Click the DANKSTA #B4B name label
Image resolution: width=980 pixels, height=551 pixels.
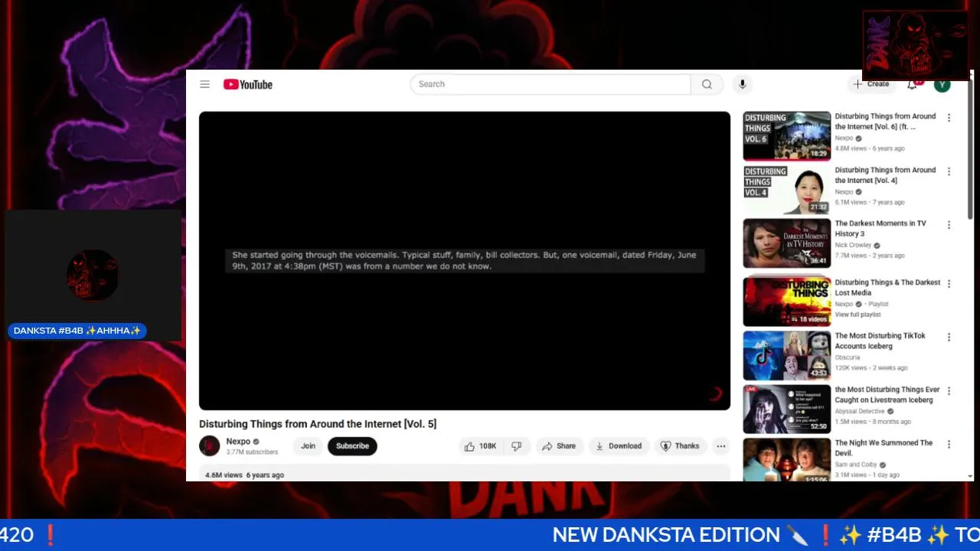(x=77, y=331)
